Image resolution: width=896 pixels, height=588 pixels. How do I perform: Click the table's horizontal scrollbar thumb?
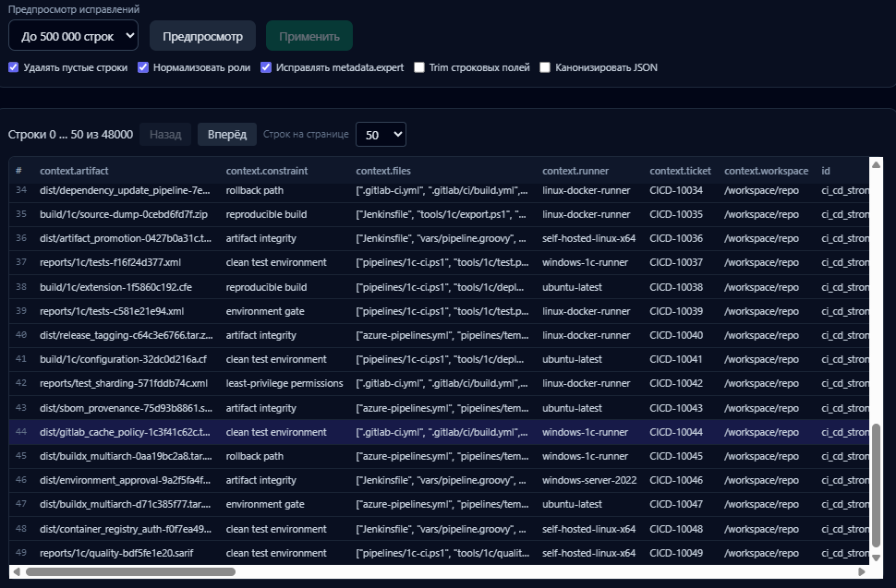point(130,571)
